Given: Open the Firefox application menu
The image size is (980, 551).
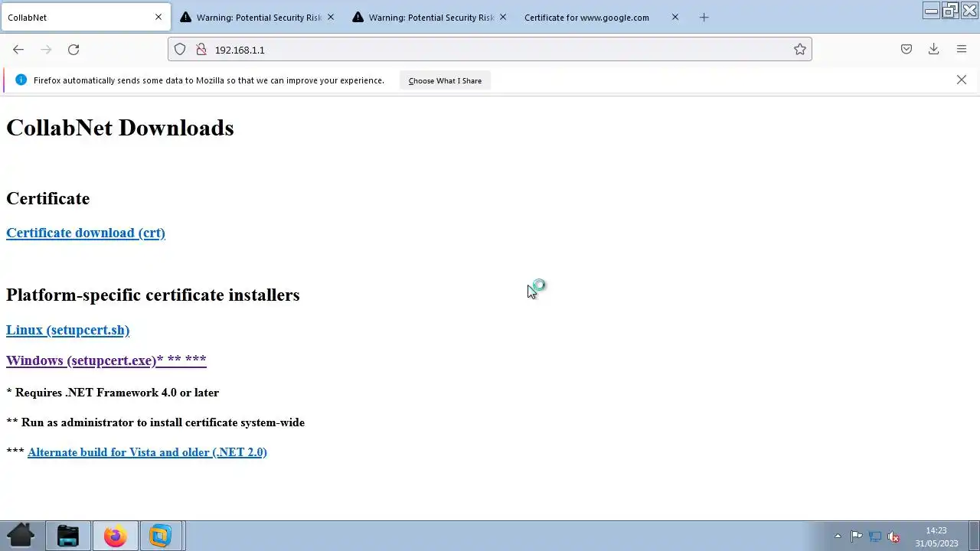Looking at the screenshot, I should tap(962, 50).
